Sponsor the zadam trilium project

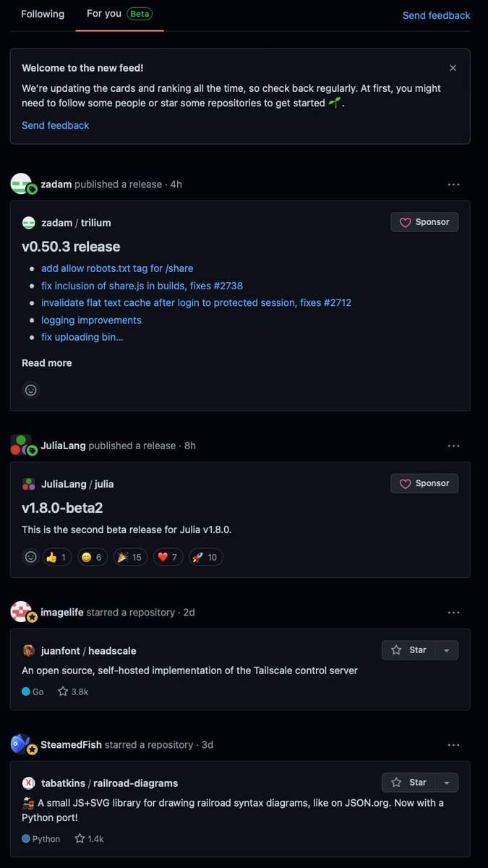(424, 222)
